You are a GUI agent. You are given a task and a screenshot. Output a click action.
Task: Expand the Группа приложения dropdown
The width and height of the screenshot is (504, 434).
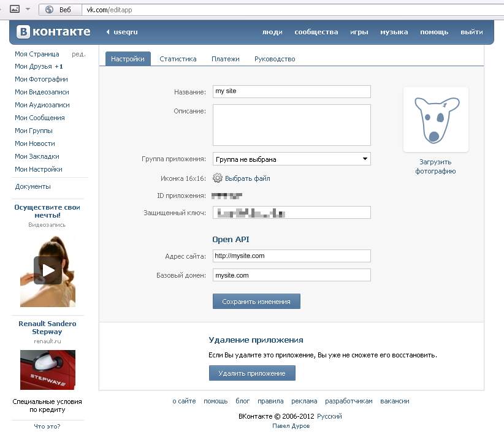point(291,159)
